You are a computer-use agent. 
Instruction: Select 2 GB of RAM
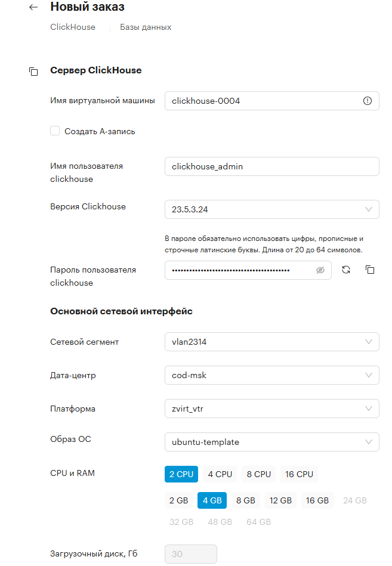(178, 500)
